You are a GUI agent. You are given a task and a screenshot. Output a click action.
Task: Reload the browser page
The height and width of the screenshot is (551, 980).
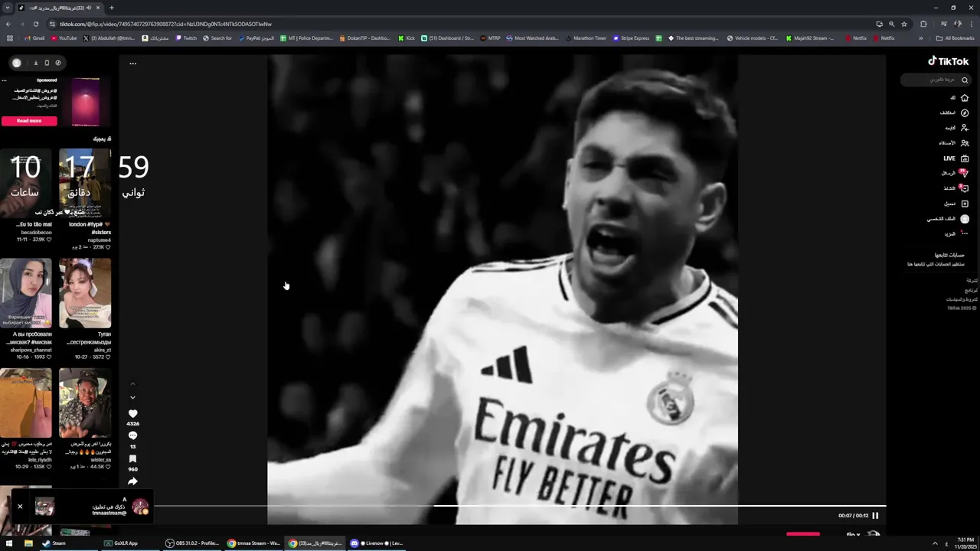(x=35, y=24)
